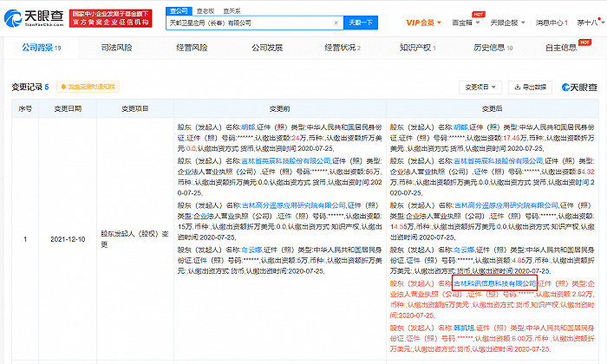Open the 天眼企服 dropdown menu
Viewport: 607px width, 364px height.
click(x=507, y=23)
